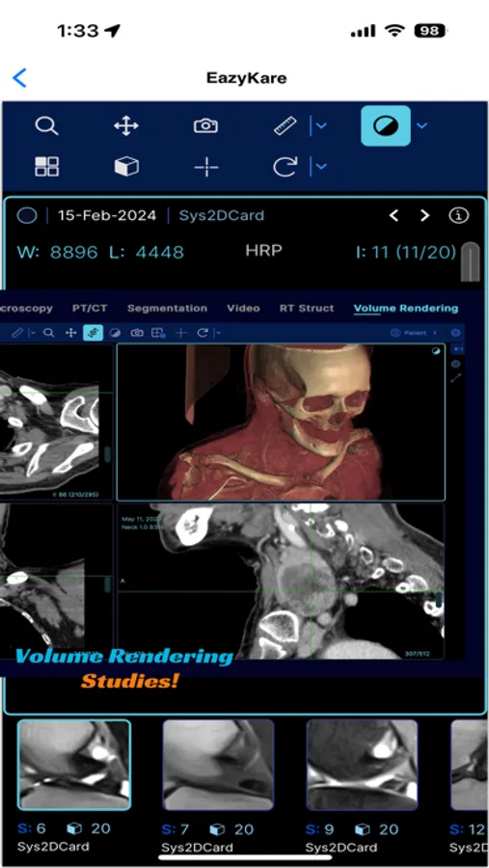
Task: Open the Patient dropdown in embedded toolbar
Action: (x=414, y=333)
